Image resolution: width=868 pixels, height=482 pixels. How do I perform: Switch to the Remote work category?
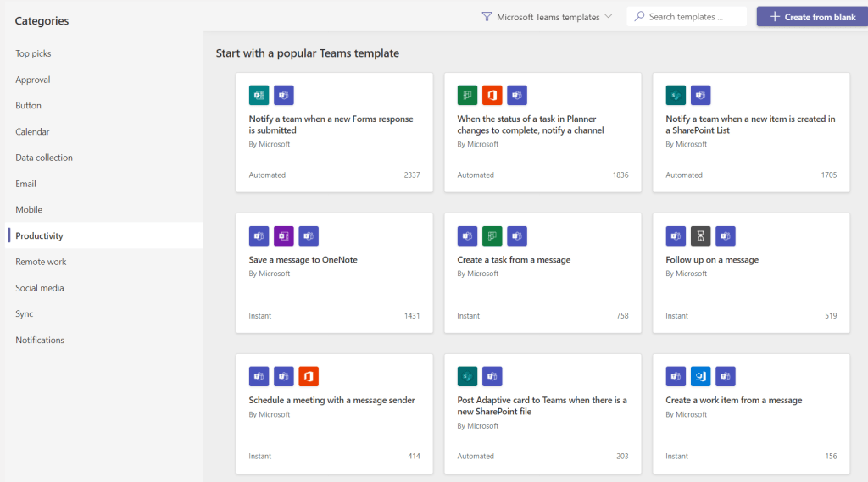tap(41, 262)
